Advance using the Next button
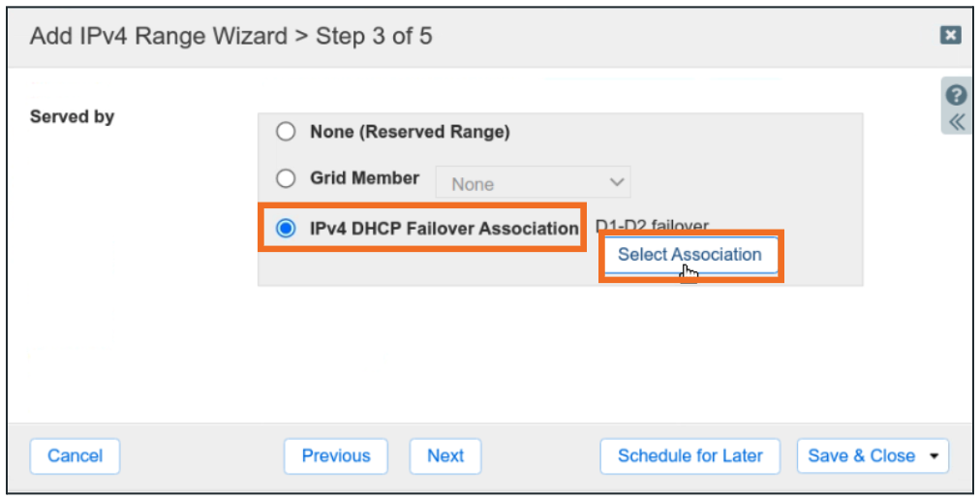Image resolution: width=980 pixels, height=500 pixels. tap(445, 456)
